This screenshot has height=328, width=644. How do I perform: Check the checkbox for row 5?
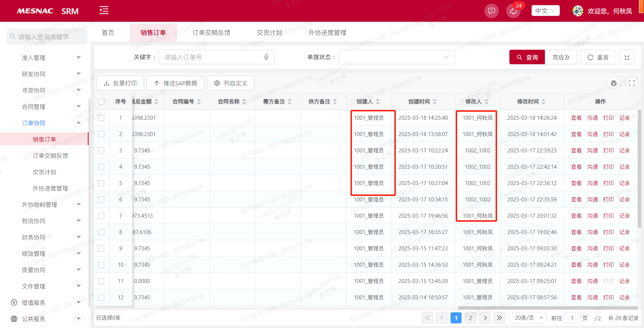click(101, 183)
